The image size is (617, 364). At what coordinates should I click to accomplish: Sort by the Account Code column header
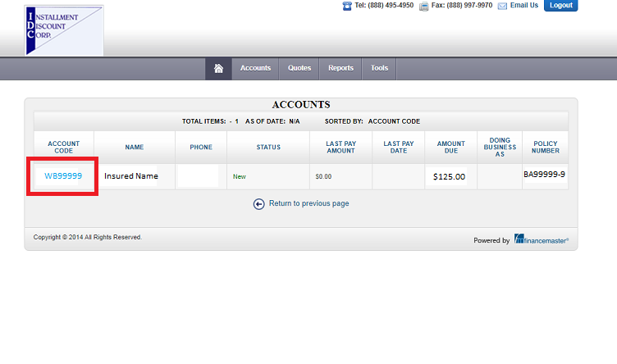pyautogui.click(x=64, y=148)
